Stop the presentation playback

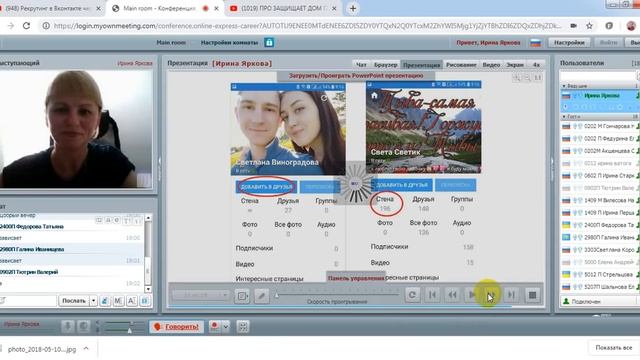tap(532, 295)
